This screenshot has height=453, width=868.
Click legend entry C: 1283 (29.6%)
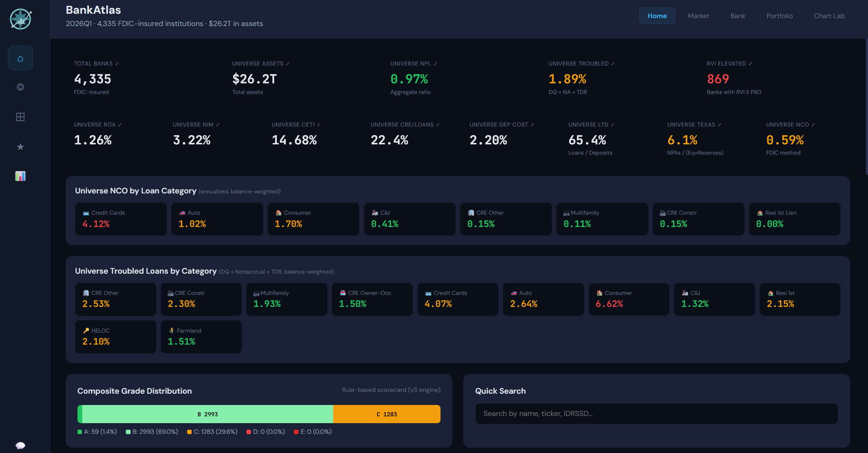pos(212,432)
